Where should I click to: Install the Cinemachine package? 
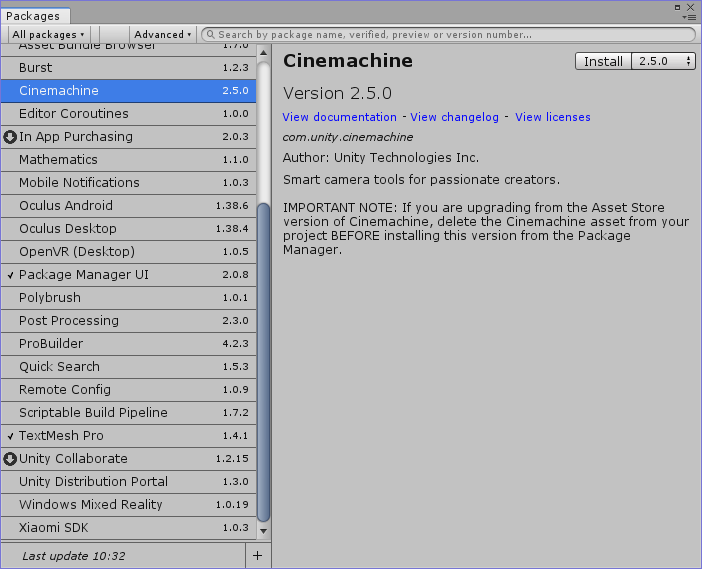tap(603, 61)
